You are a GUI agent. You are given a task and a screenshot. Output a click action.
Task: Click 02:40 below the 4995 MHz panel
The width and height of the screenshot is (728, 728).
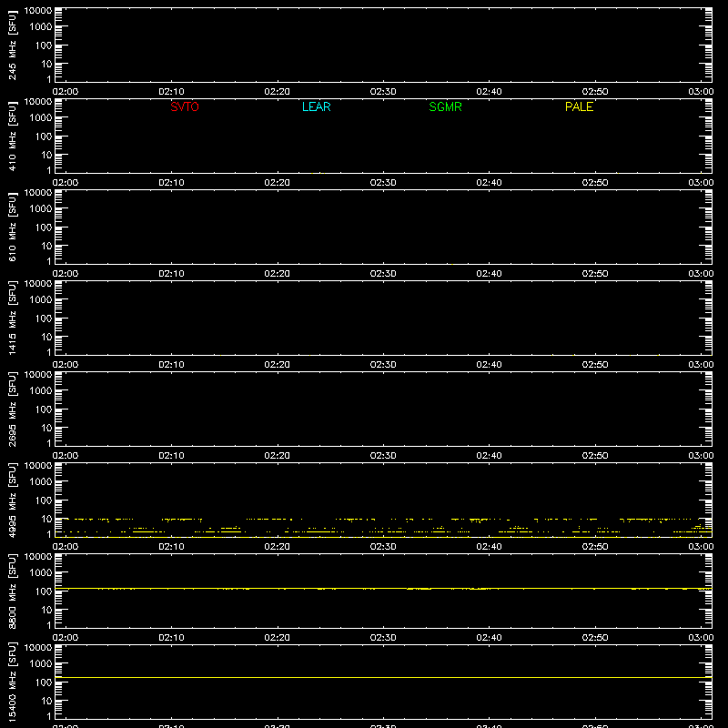pos(489,547)
